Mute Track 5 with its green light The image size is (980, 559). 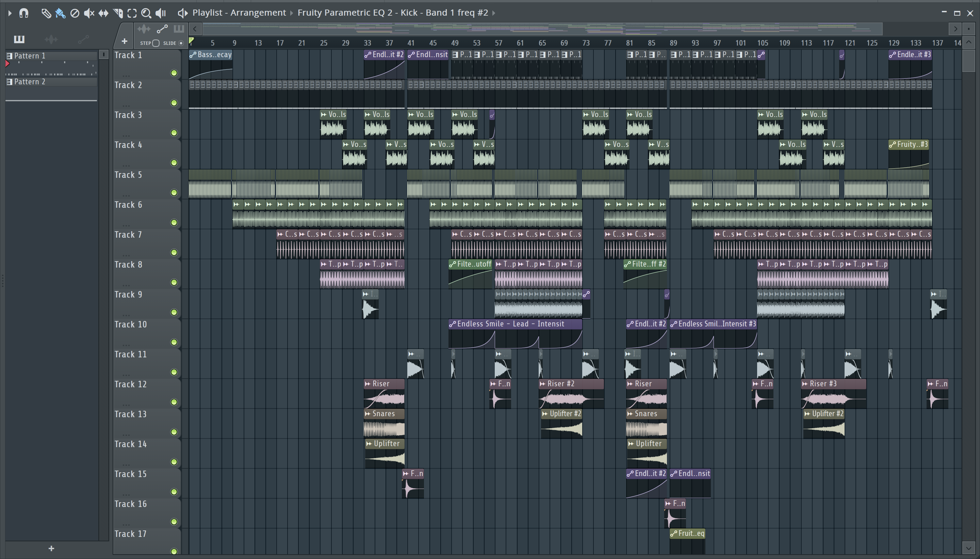click(174, 193)
